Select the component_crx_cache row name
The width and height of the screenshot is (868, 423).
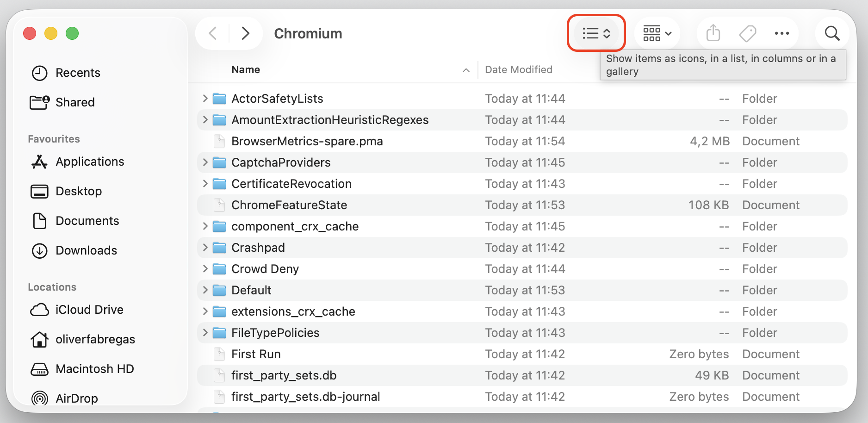(295, 226)
